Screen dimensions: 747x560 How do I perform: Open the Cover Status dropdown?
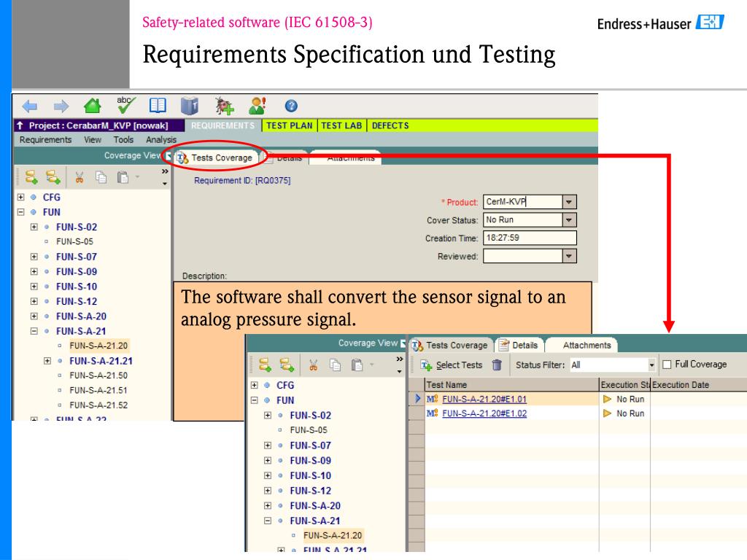(569, 220)
